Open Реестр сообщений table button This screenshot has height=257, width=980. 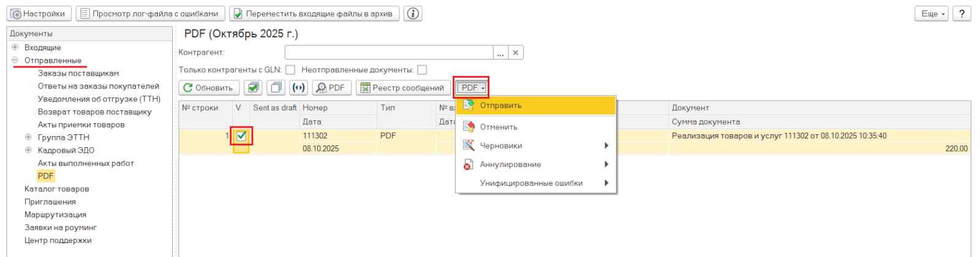(402, 88)
